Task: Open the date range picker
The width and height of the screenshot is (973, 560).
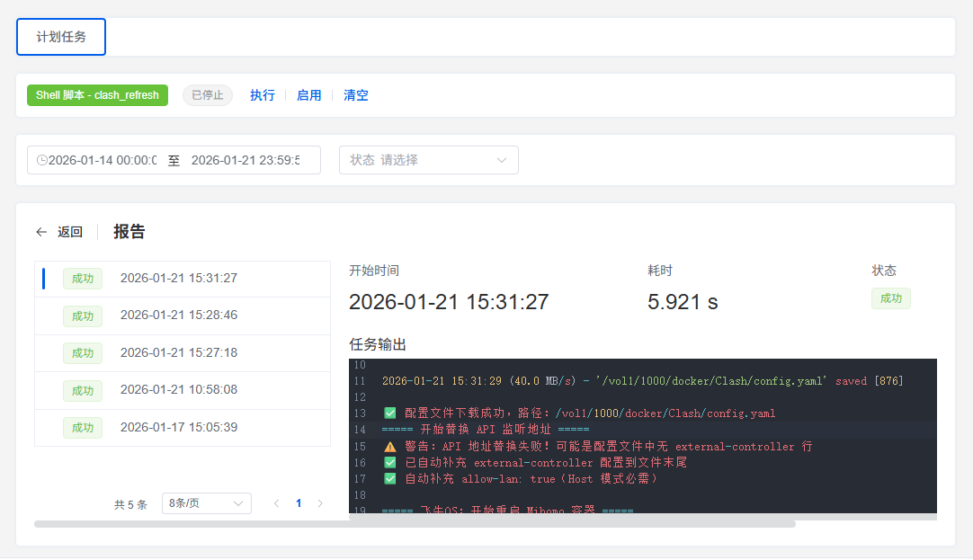Action: point(135,159)
